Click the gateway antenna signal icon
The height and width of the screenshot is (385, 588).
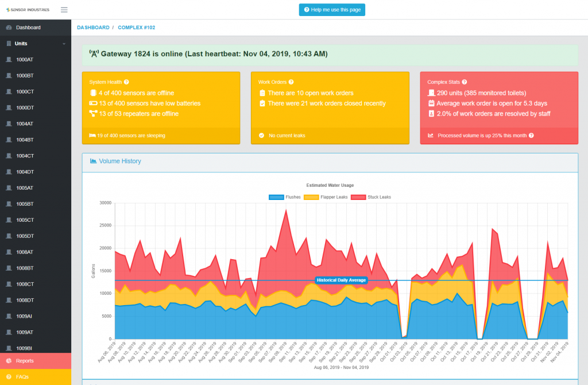click(94, 53)
